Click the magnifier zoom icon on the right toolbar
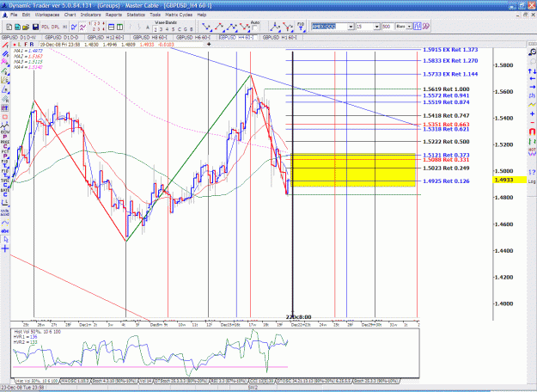Screen dimensions: 537x392 coord(532,52)
